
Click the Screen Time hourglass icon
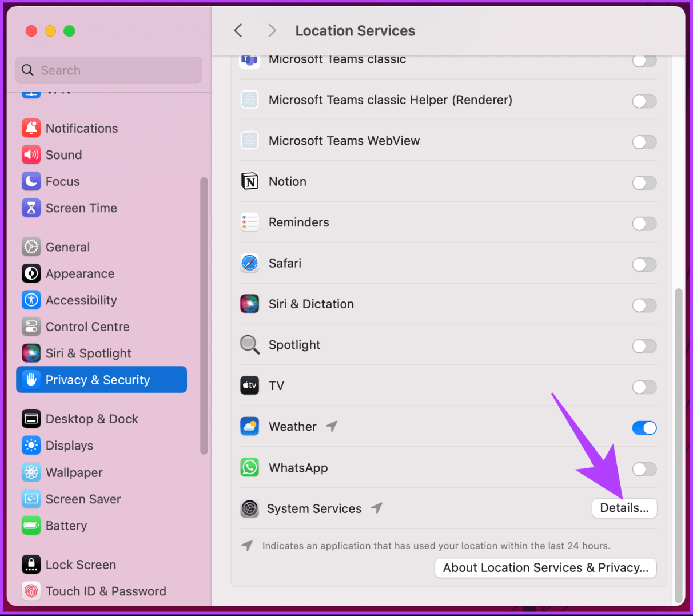coord(31,208)
